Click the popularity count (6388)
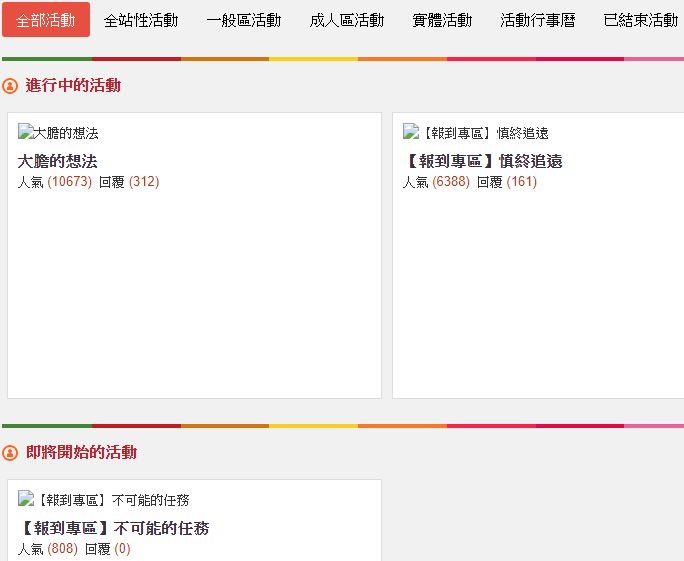This screenshot has height=561, width=684. [451, 181]
